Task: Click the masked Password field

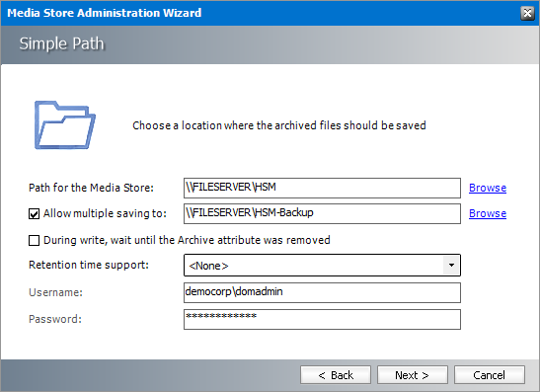Action: 322,319
